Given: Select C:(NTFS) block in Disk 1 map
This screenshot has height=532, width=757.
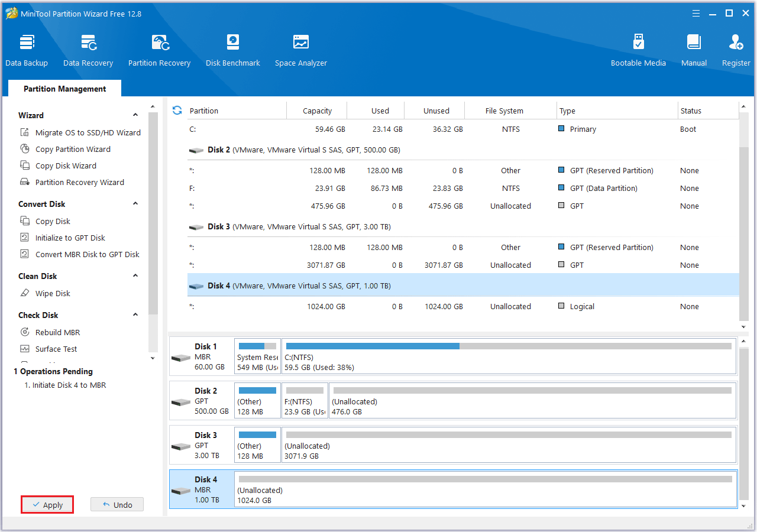Looking at the screenshot, I should tap(509, 356).
